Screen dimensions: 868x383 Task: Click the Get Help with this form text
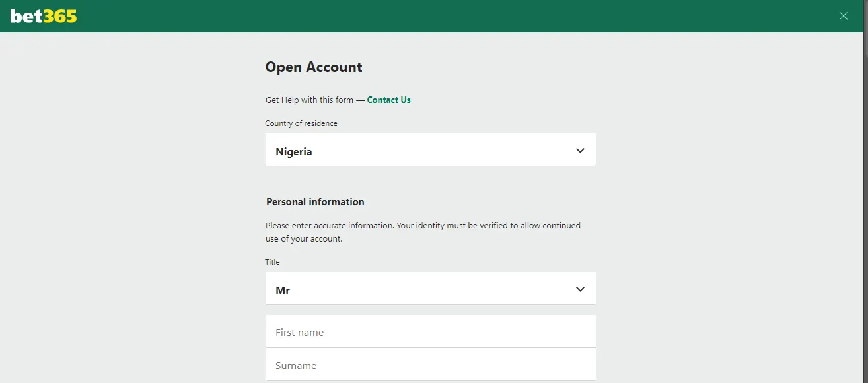310,100
